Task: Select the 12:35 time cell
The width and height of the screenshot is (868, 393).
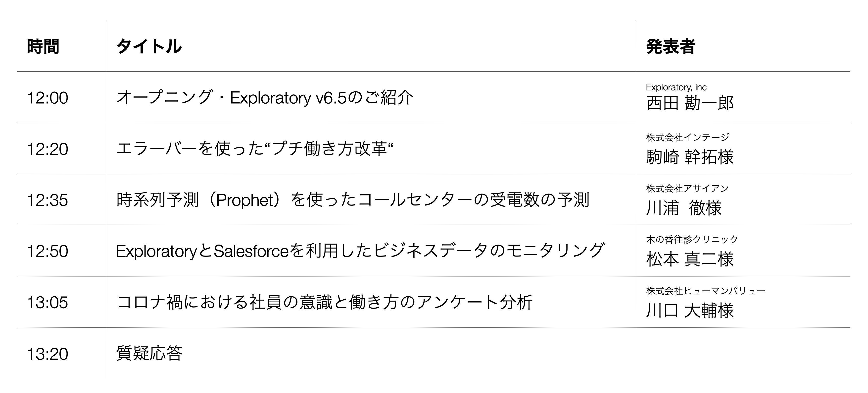Action: (x=48, y=200)
